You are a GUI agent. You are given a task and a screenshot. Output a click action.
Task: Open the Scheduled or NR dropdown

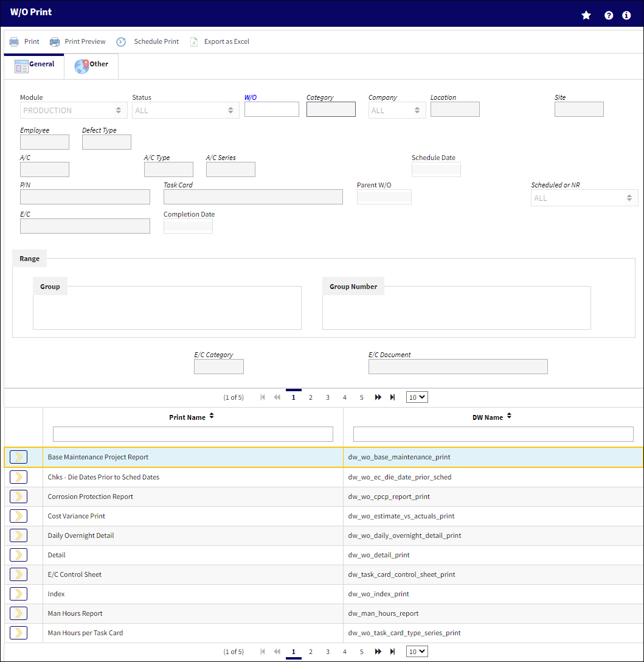584,198
